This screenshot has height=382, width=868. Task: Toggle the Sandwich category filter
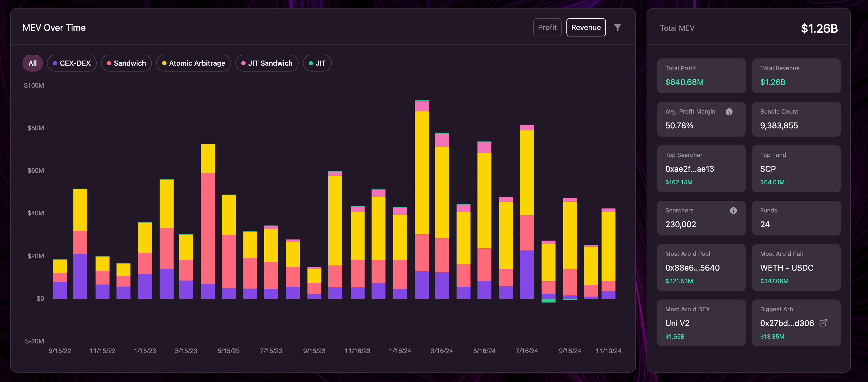pyautogui.click(x=126, y=63)
